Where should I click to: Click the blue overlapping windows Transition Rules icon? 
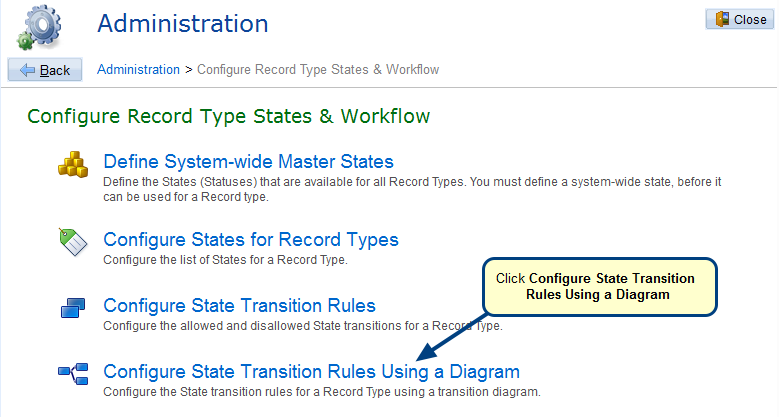(73, 308)
